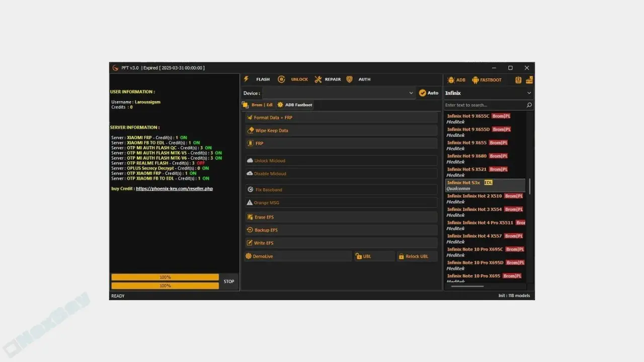Click the Format Data + FRP button
Viewport: 644px width, 362px height.
341,117
